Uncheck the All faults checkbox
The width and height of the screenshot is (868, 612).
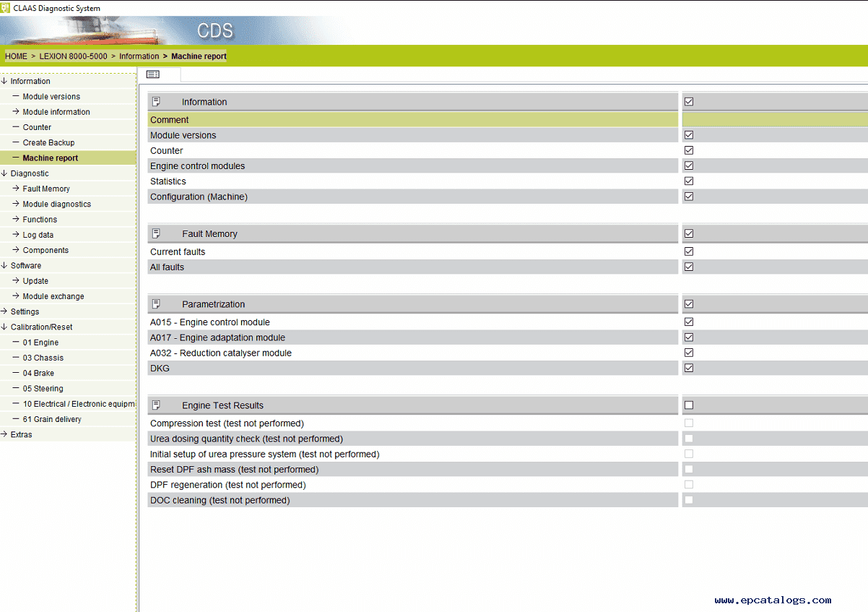click(689, 267)
